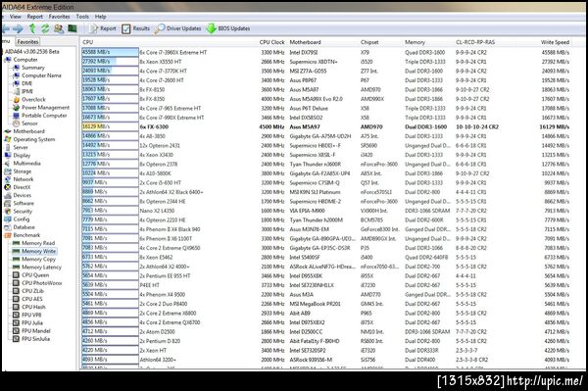Open FPU VP8 benchmark

(x=31, y=315)
